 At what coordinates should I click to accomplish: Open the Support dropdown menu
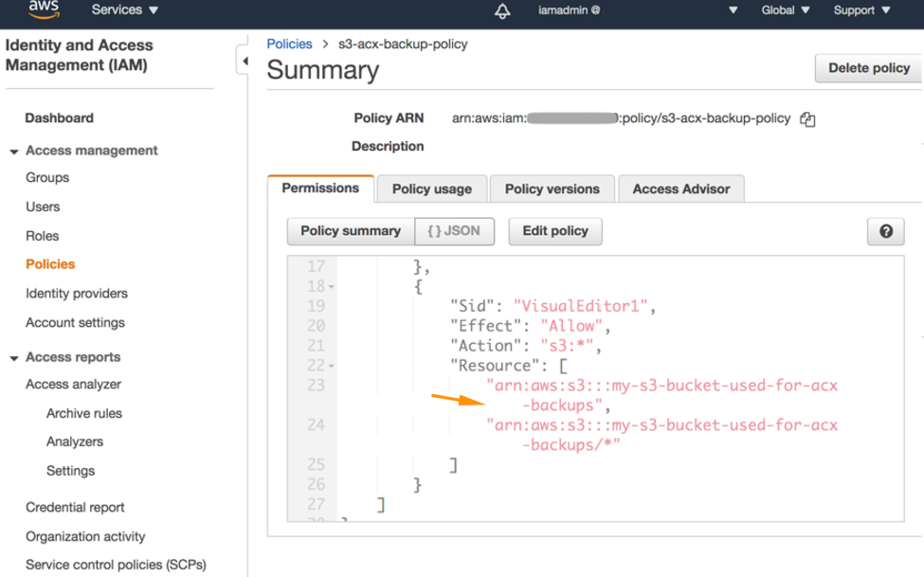[861, 10]
